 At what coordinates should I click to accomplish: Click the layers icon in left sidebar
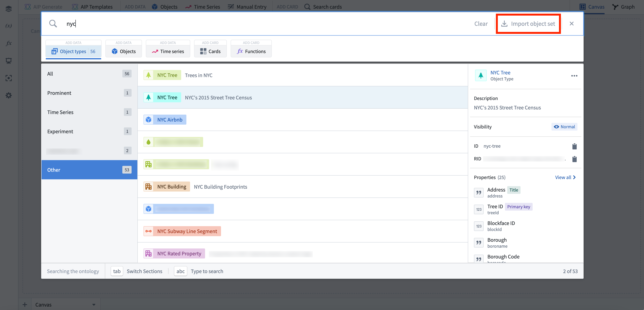point(9,9)
